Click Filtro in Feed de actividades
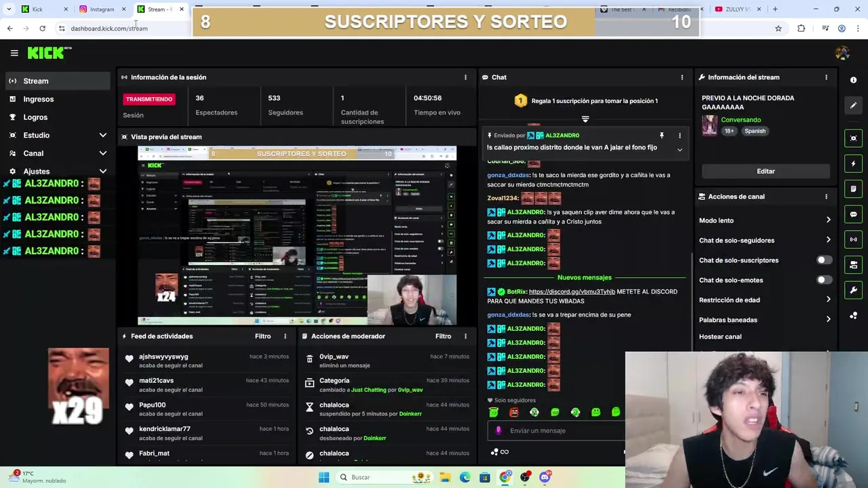 click(x=262, y=336)
